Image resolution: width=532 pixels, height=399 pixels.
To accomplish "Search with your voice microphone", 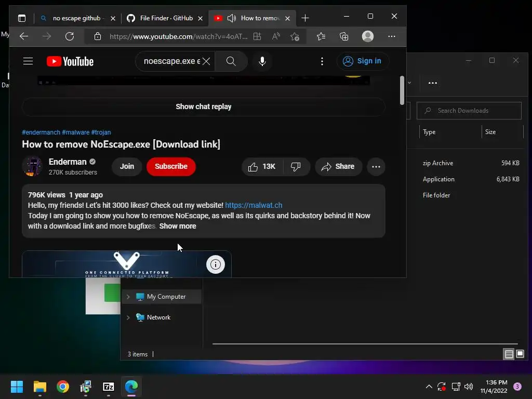I will tap(262, 61).
